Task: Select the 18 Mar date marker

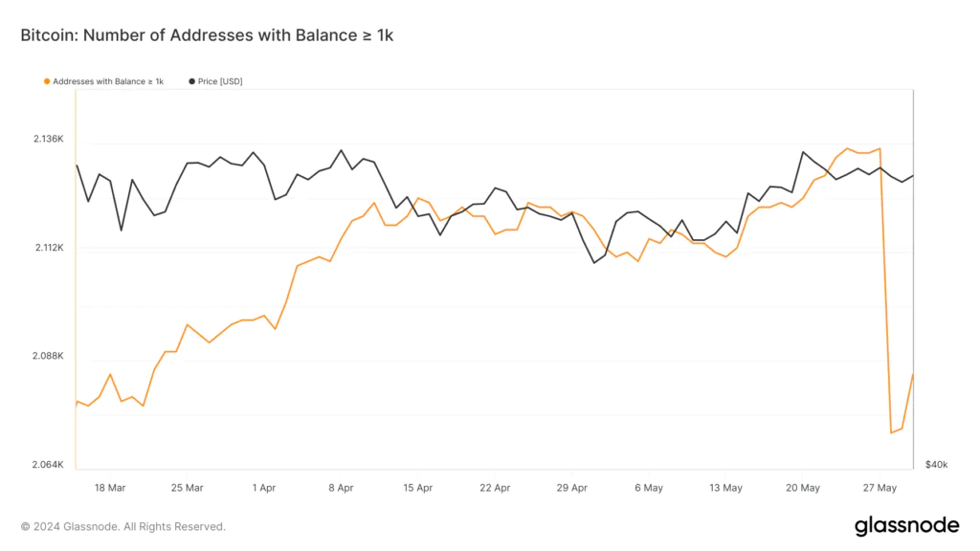Action: [x=110, y=488]
